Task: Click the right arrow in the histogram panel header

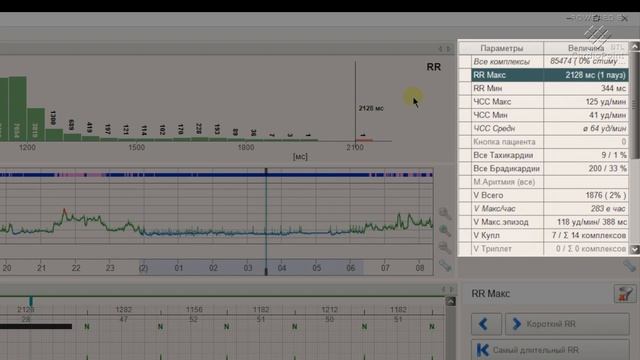Action: point(449,49)
